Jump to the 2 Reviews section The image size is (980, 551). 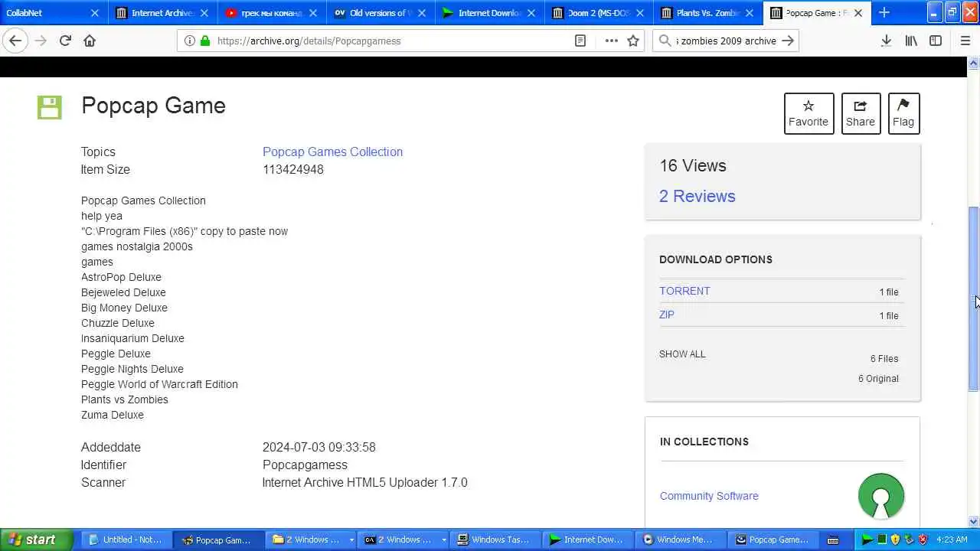pos(697,196)
